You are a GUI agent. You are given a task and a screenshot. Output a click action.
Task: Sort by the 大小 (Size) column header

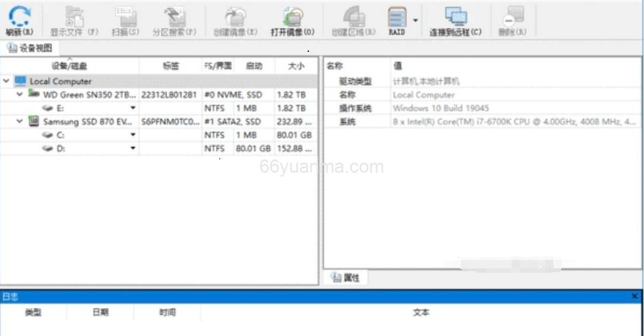pos(296,65)
